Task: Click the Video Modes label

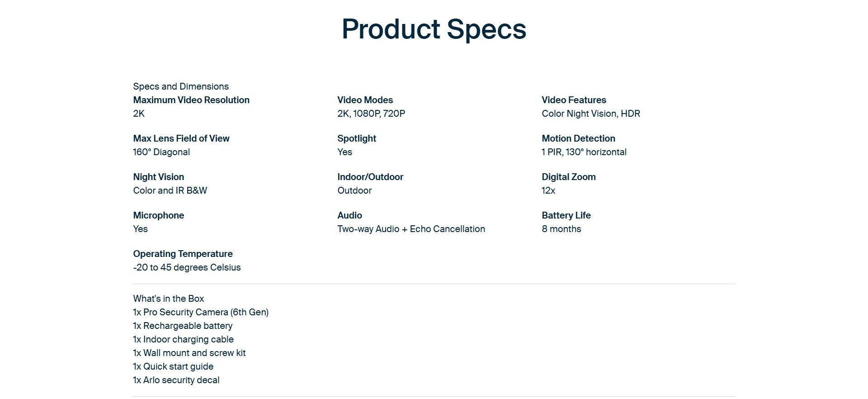Action: [365, 100]
